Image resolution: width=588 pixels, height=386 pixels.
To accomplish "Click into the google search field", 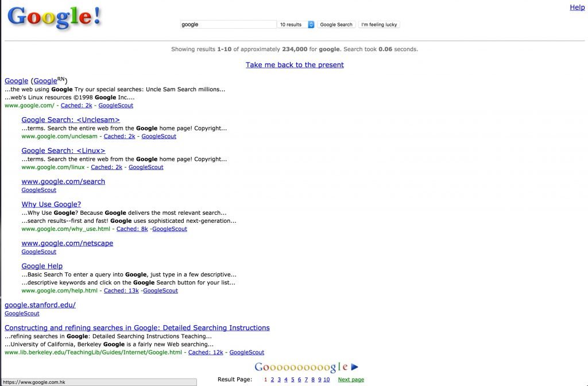I will pos(228,24).
